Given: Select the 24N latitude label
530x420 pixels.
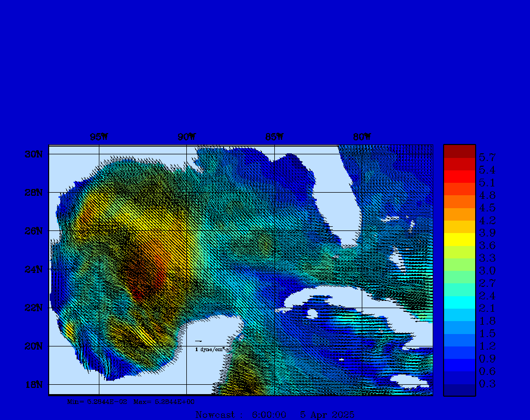Looking at the screenshot, I should [x=34, y=269].
